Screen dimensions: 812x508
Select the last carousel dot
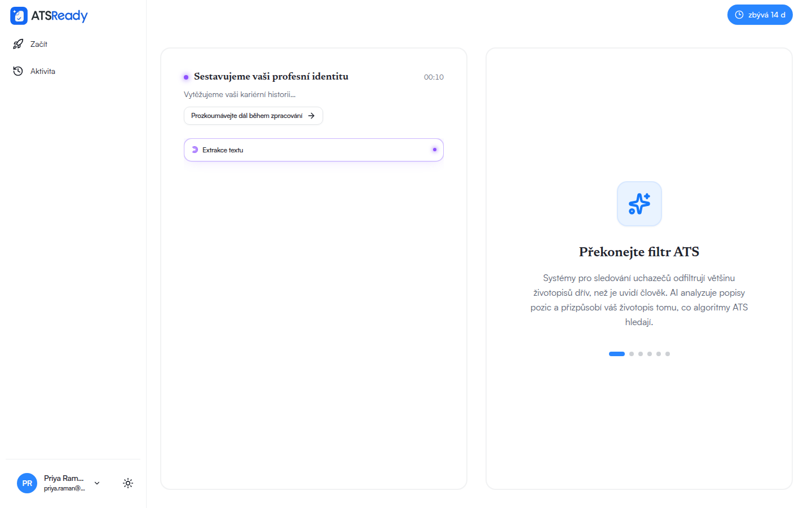668,354
